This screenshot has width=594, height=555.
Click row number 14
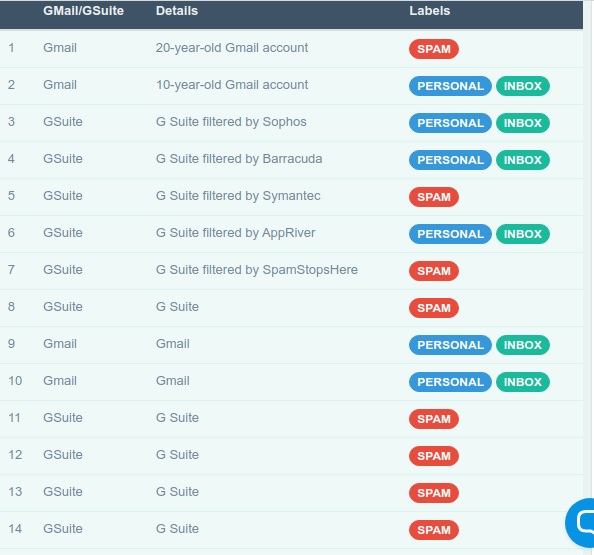click(15, 529)
